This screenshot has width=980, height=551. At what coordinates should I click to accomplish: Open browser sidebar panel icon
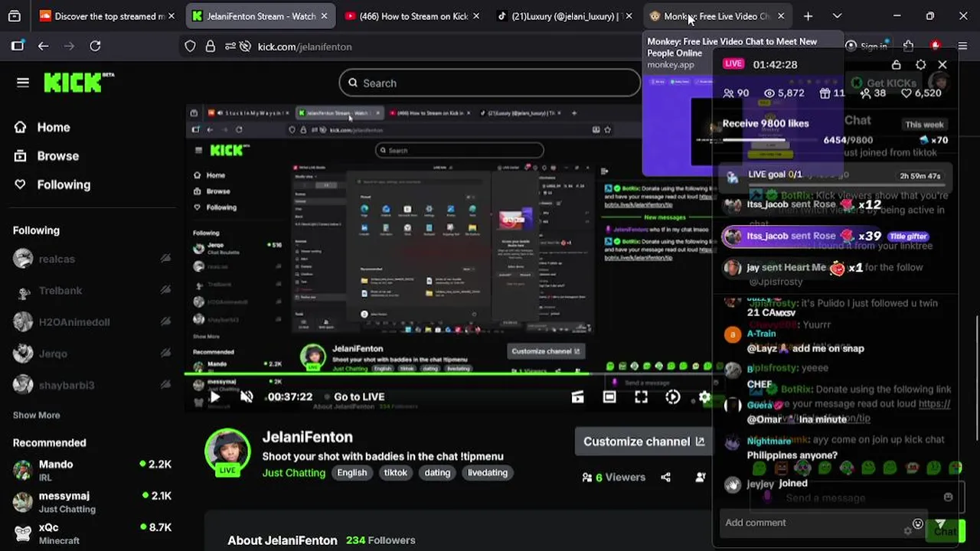[18, 46]
